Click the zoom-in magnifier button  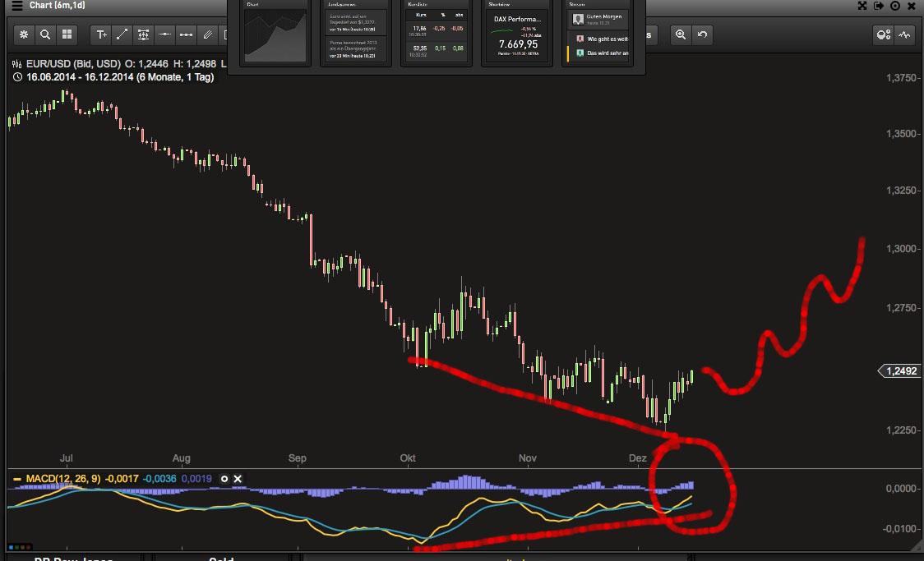pyautogui.click(x=681, y=34)
